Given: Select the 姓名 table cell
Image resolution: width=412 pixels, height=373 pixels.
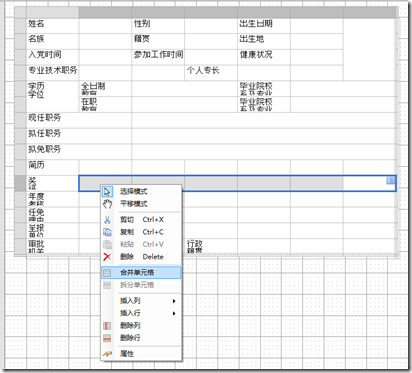Looking at the screenshot, I should coord(53,26).
